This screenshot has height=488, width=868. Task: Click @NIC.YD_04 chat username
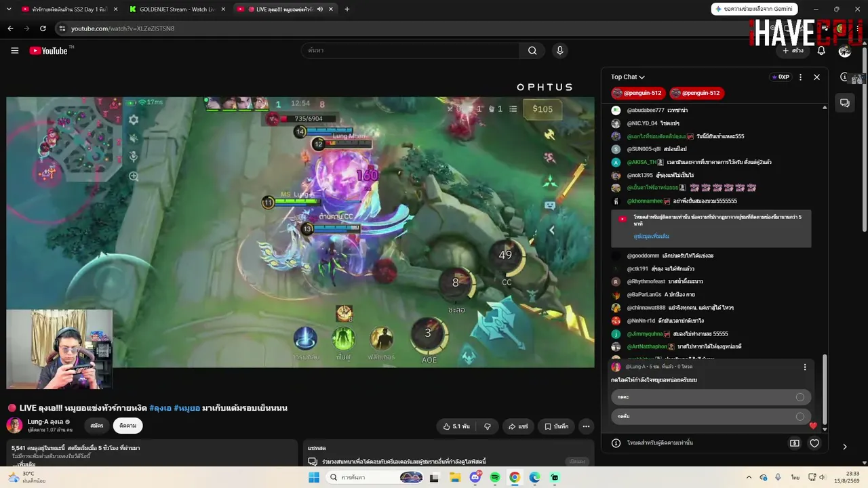coord(642,123)
